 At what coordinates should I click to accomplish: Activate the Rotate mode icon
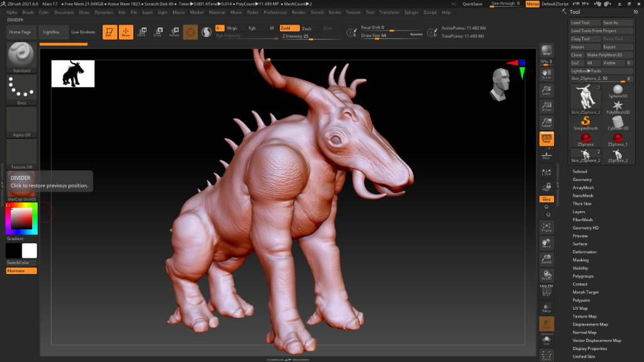tap(174, 32)
